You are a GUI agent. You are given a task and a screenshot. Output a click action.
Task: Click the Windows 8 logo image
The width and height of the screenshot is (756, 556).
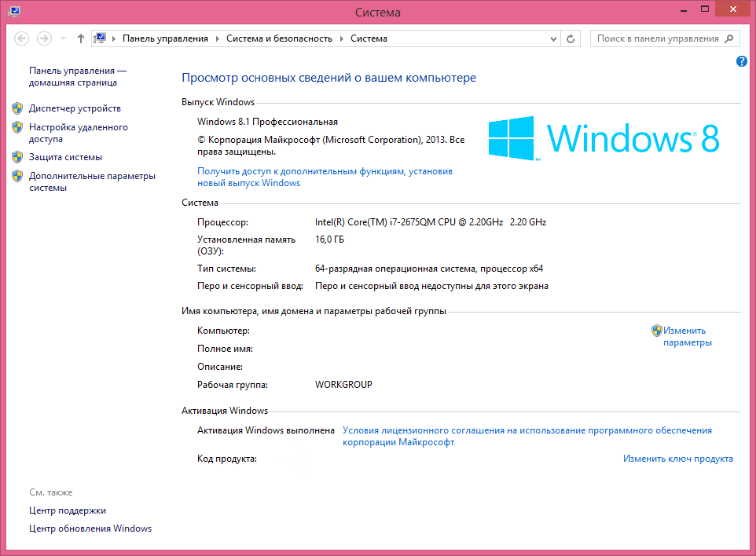coord(604,137)
